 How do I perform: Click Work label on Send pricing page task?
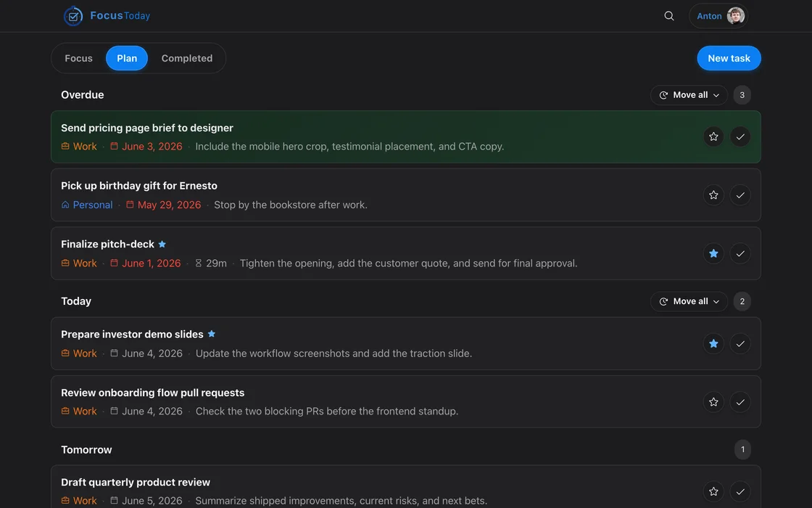(85, 147)
